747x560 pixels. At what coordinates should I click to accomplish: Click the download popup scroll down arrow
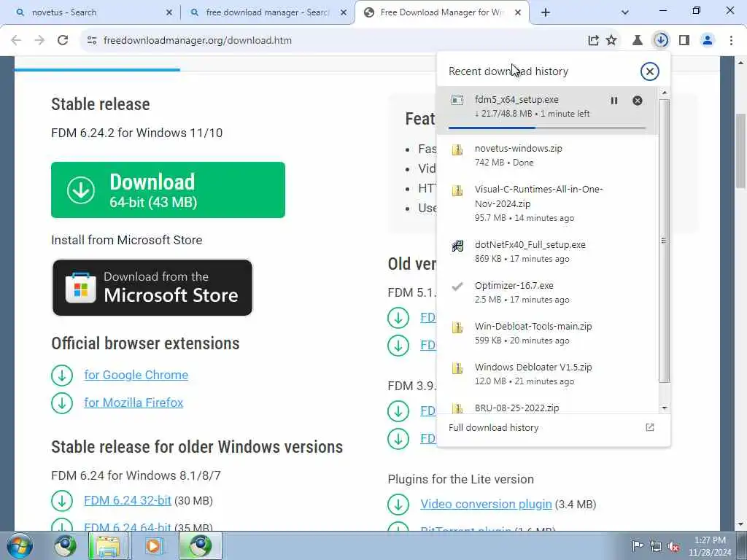coord(665,408)
